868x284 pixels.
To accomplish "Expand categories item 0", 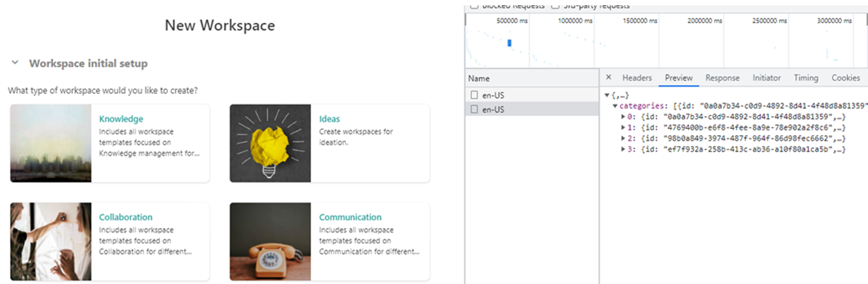I will [622, 117].
